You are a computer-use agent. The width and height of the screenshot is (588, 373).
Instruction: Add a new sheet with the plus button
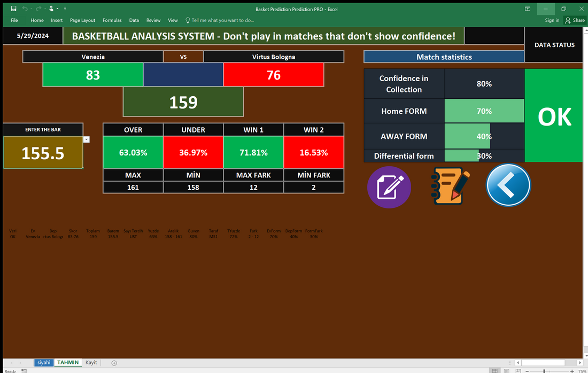click(x=113, y=362)
